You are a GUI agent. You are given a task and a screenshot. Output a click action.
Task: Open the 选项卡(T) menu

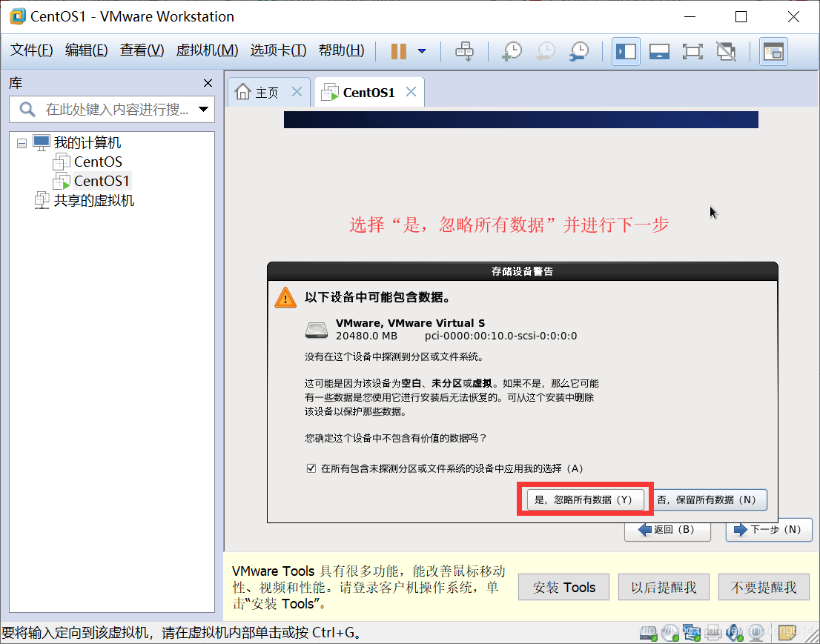(278, 50)
